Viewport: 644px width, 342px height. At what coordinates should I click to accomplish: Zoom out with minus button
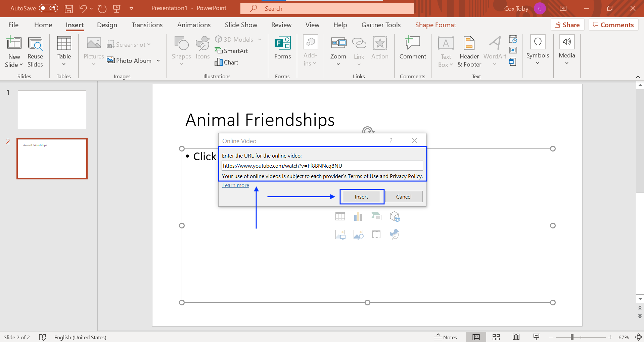551,337
